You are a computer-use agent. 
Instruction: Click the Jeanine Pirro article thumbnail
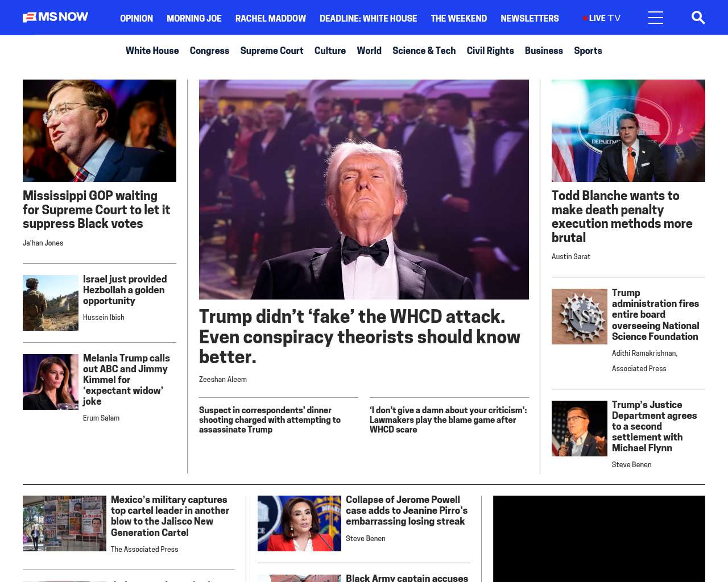[299, 523]
